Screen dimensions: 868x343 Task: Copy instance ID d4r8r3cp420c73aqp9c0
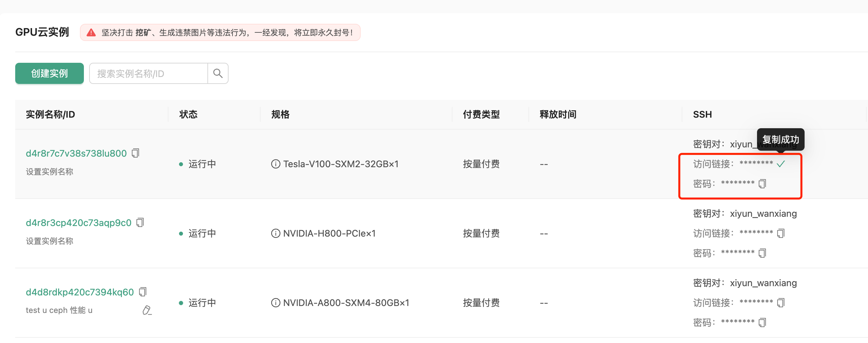pyautogui.click(x=140, y=223)
